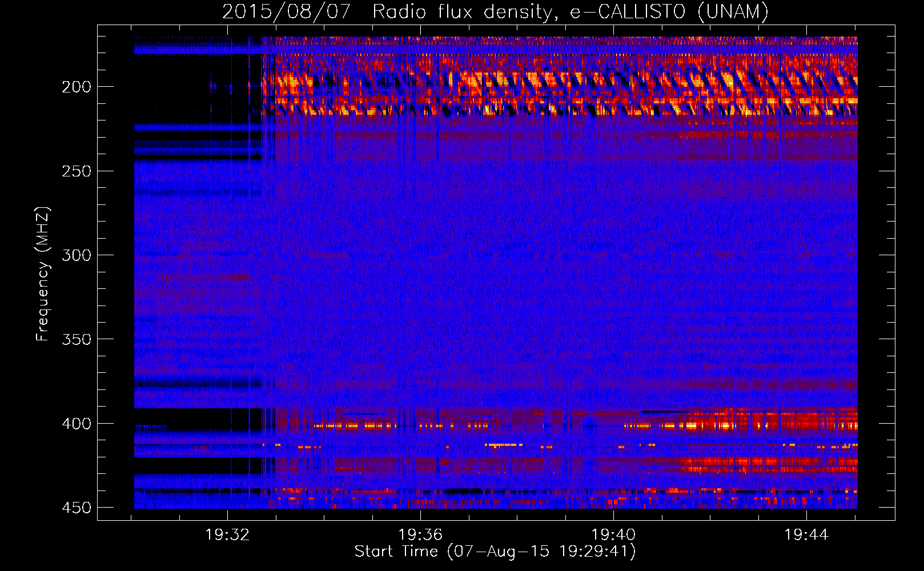This screenshot has height=571, width=924.
Task: Select the 19:36 time tick label
Action: [420, 535]
